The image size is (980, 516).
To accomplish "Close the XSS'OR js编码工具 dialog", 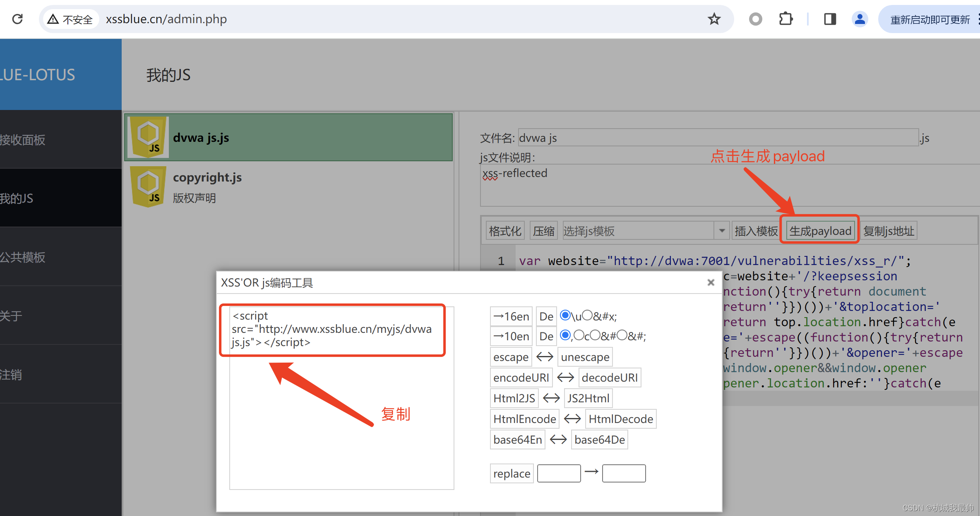I will pos(711,282).
